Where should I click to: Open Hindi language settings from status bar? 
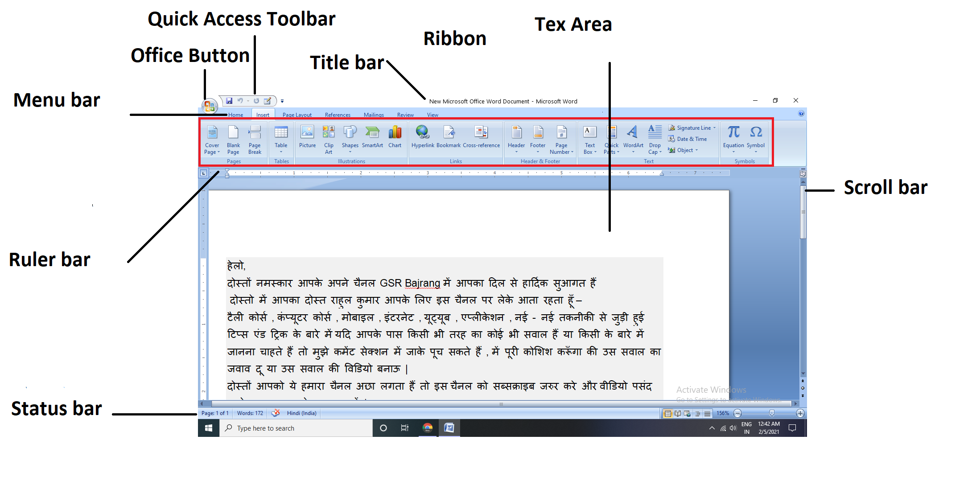[x=301, y=413]
